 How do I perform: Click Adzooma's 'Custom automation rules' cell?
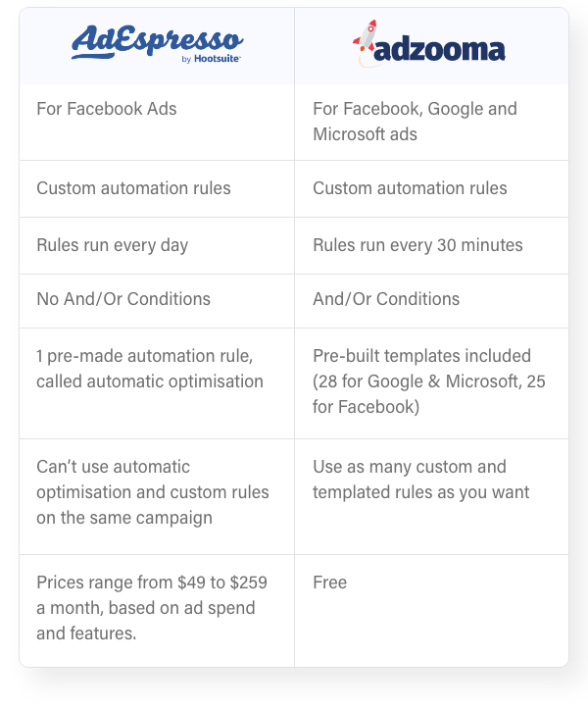point(431,188)
